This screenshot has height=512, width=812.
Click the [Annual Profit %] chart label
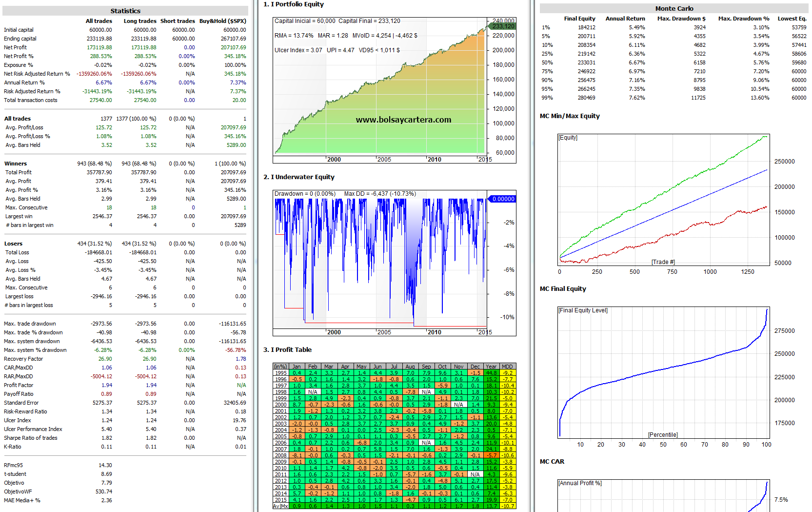coord(580,483)
